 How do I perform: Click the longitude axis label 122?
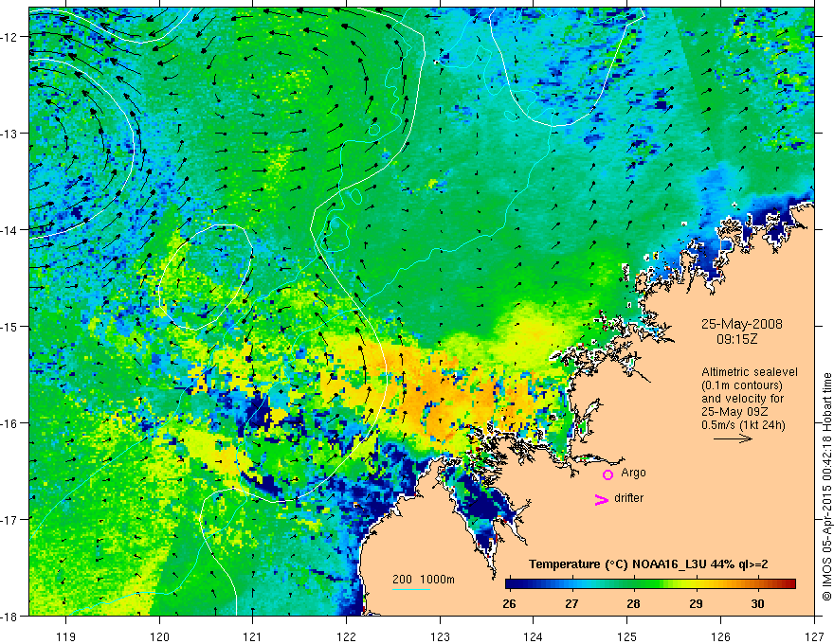346,636
